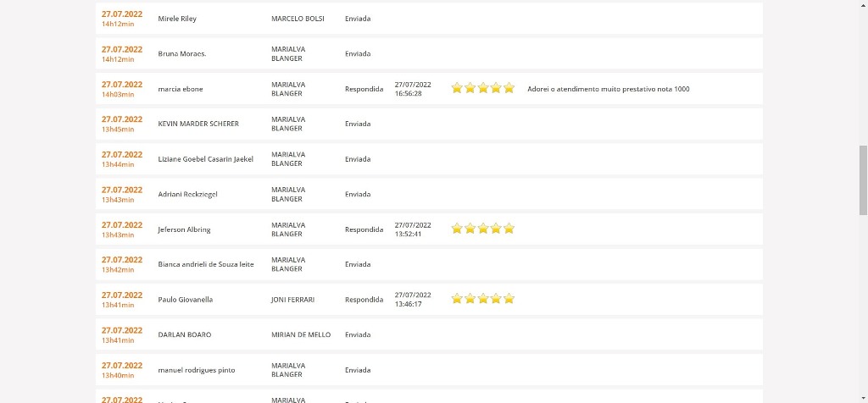Click the first star in Jeferson Albring's rating
The image size is (868, 403).
[x=457, y=229]
